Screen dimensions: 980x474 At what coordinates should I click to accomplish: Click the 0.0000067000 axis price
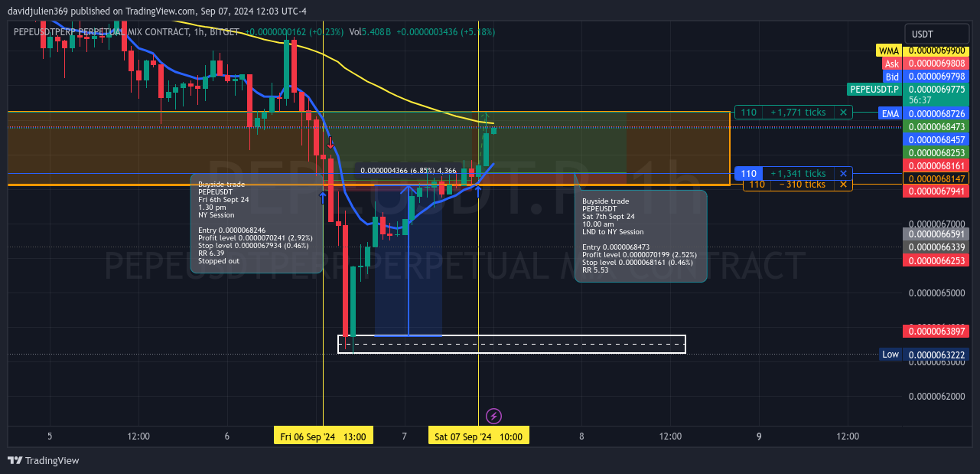point(937,223)
